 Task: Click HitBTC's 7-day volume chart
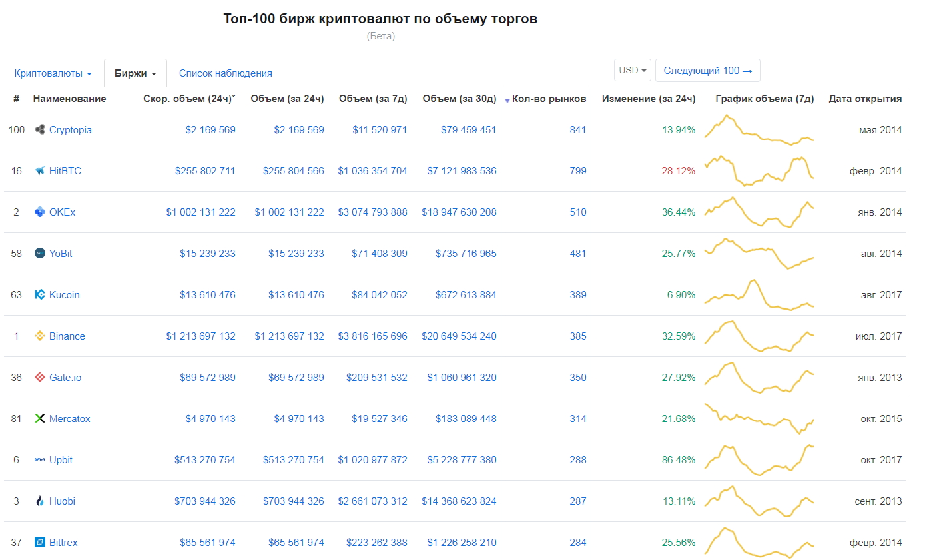pos(759,171)
